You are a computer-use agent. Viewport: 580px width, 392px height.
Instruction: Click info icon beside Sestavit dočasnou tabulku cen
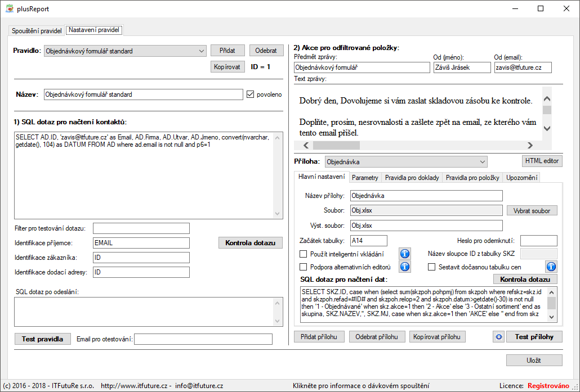[x=551, y=267]
